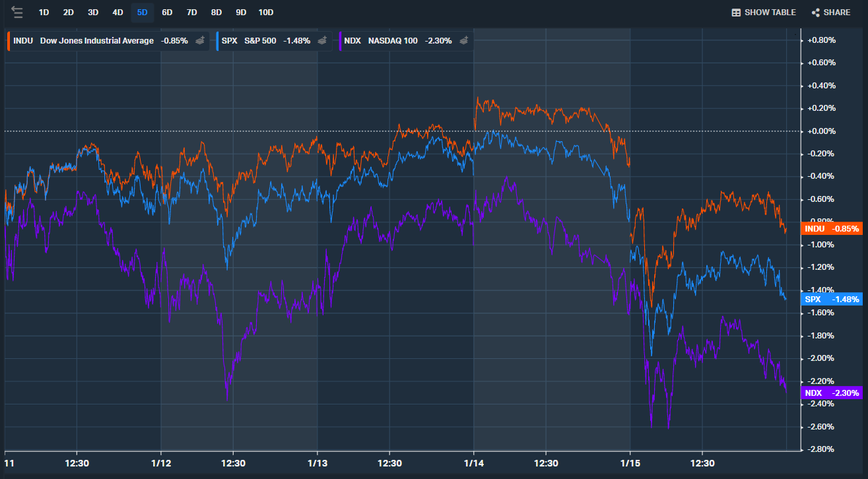Click the purple NDX -2.30% price tag
868x479 pixels.
tap(831, 393)
